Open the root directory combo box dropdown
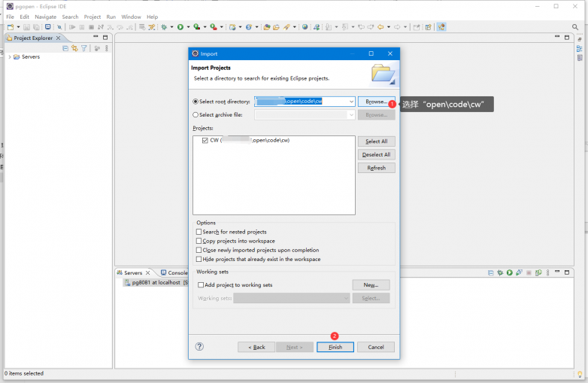This screenshot has height=383, width=588. point(350,102)
